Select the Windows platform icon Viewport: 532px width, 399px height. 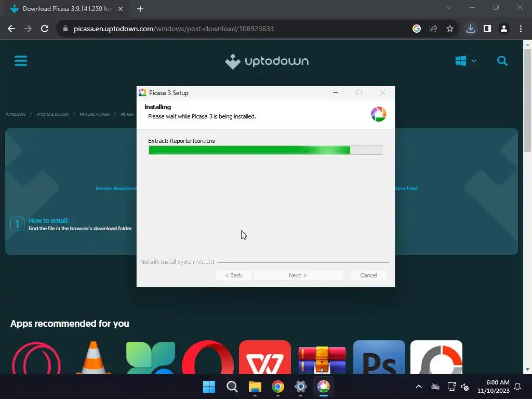click(460, 61)
